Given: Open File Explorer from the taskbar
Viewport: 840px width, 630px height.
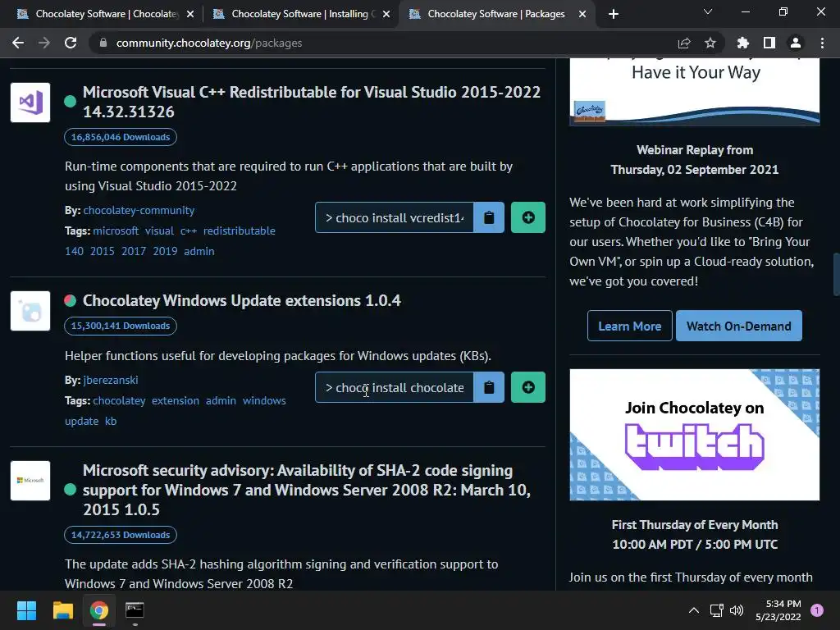Looking at the screenshot, I should [x=62, y=610].
